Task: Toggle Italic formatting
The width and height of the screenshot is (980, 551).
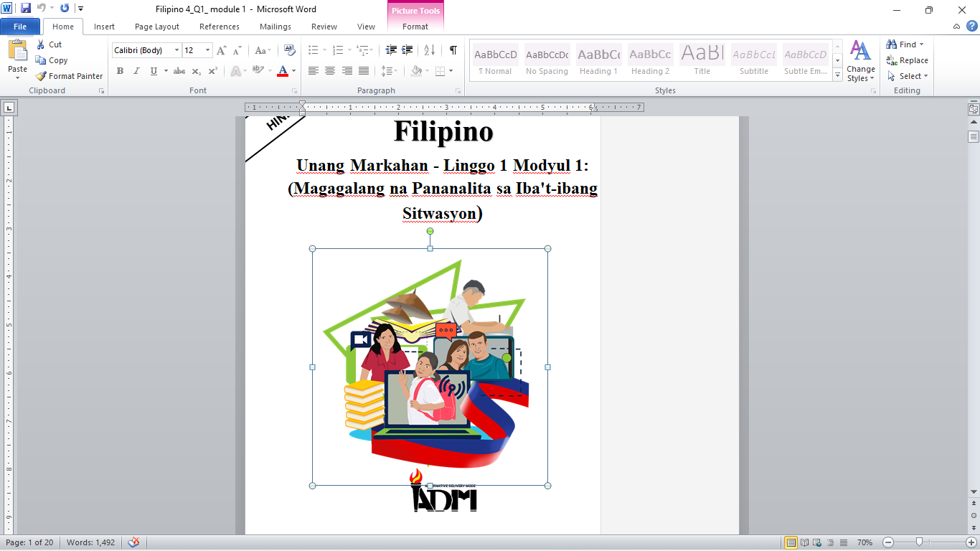Action: click(x=136, y=71)
